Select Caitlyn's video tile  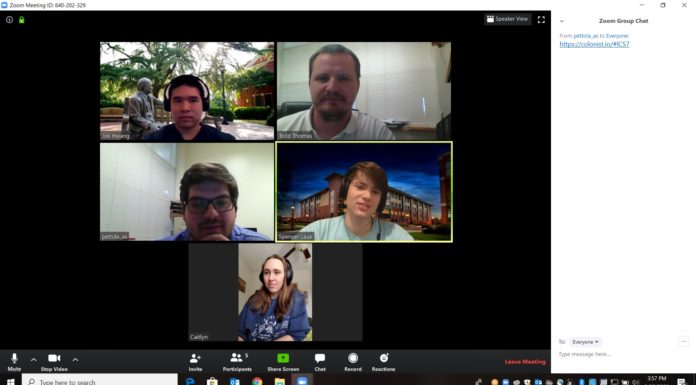(275, 292)
